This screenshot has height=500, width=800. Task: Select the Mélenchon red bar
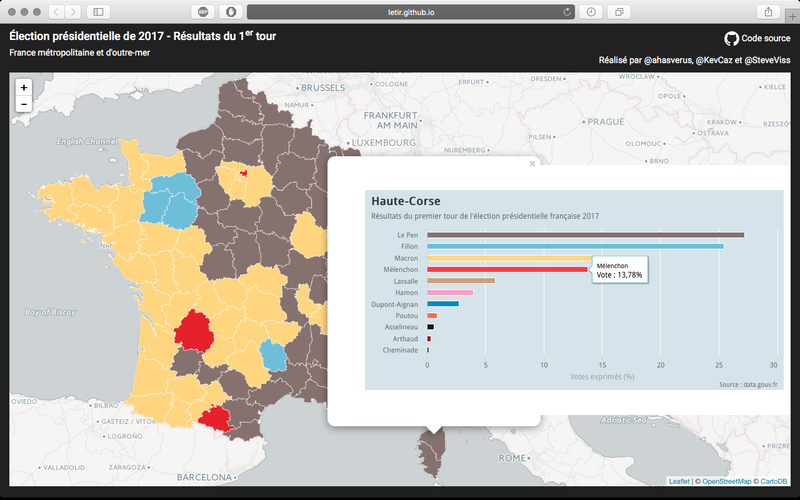pos(508,269)
